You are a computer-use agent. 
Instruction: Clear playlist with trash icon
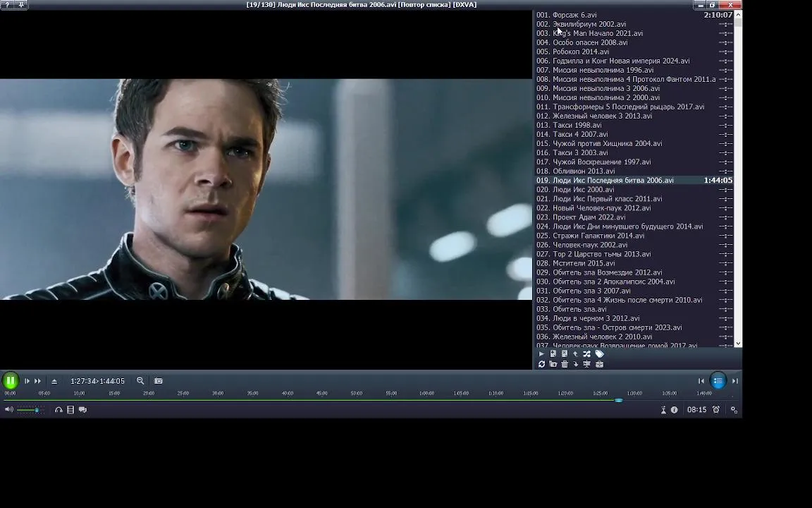[x=565, y=364]
